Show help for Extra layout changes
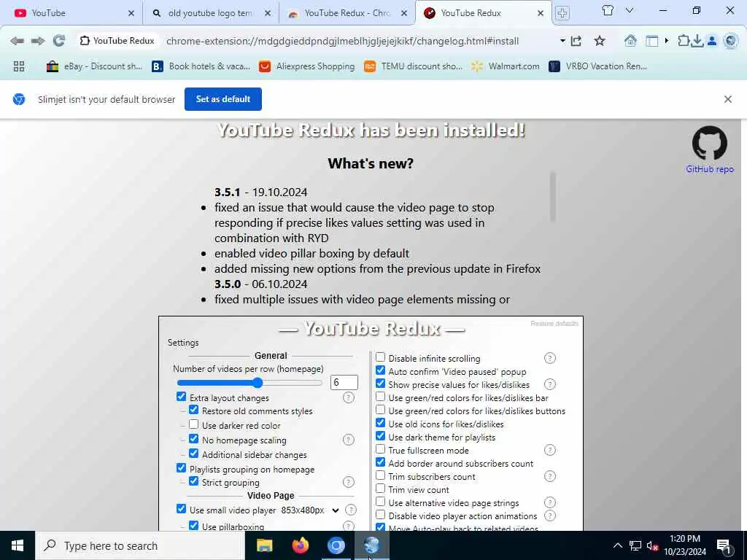Image resolution: width=747 pixels, height=560 pixels. coord(348,397)
